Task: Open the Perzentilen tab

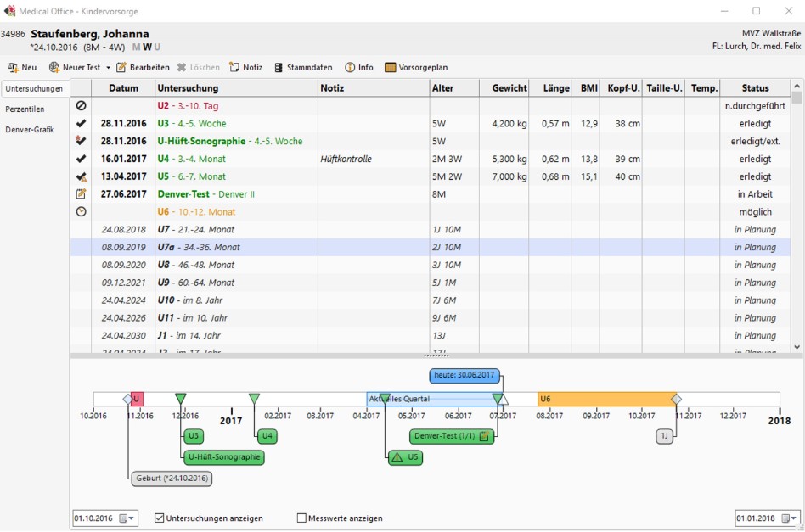Action: [25, 109]
